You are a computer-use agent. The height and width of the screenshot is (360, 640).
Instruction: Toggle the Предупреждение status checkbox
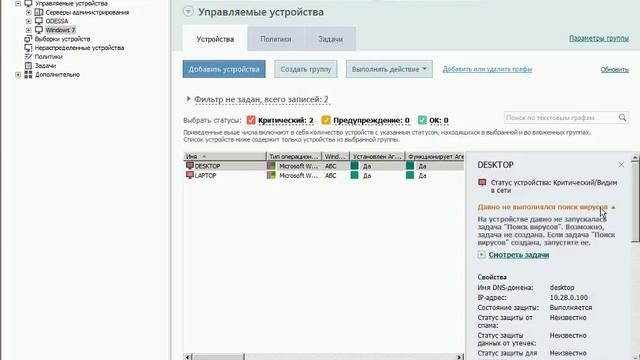click(326, 120)
